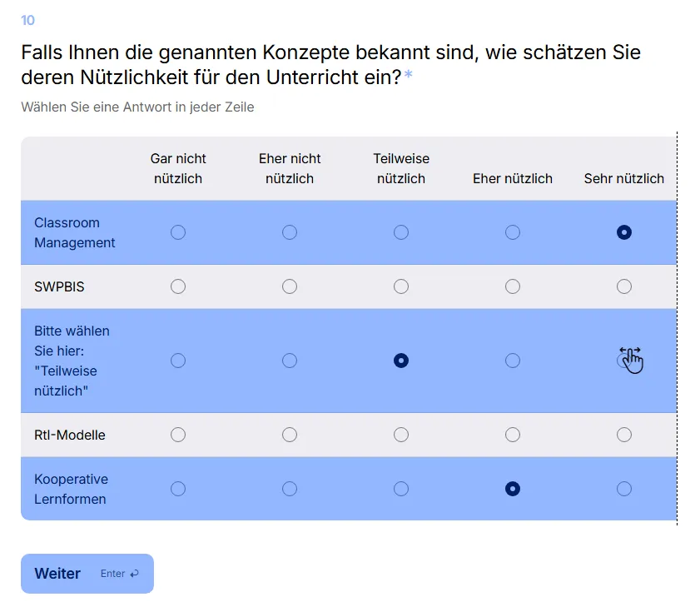Pick 'Gar nicht nützlich' for SWPBIS
Screen dimensions: 700x612
178,286
